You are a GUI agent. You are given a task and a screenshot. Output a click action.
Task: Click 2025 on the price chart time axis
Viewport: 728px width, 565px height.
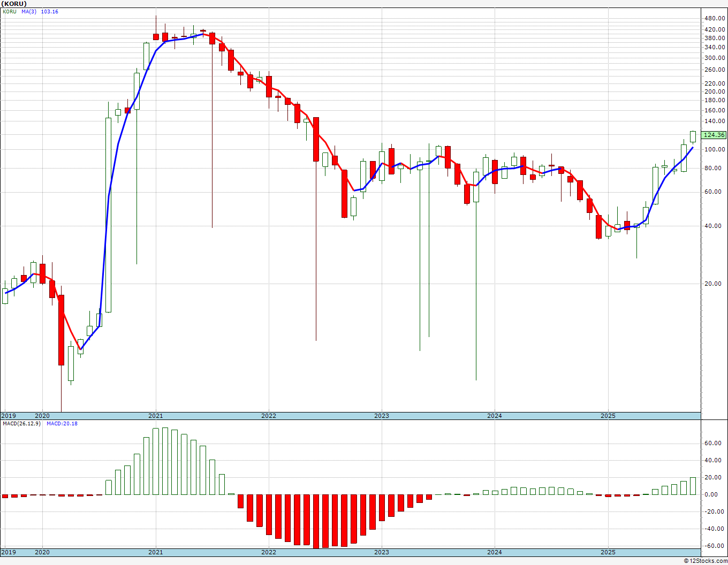(x=608, y=416)
